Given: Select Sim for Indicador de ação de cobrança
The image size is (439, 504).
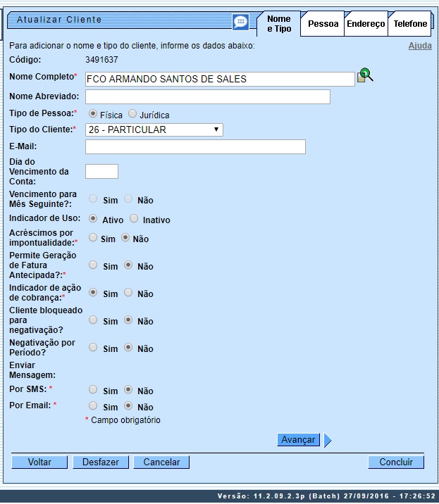Looking at the screenshot, I should pos(93,292).
